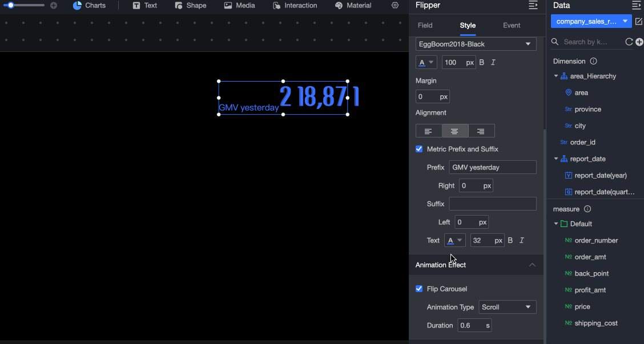
Task: Click the Dimension info icon
Action: tap(594, 61)
